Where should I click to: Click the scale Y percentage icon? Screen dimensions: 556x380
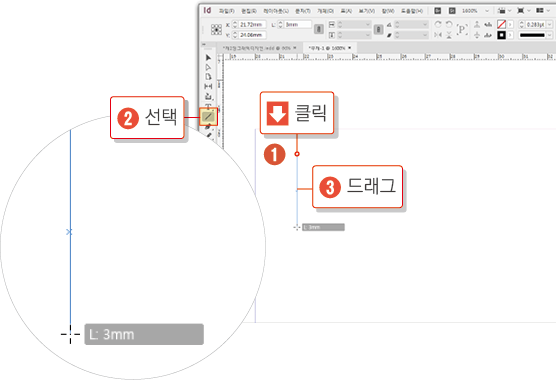point(332,35)
